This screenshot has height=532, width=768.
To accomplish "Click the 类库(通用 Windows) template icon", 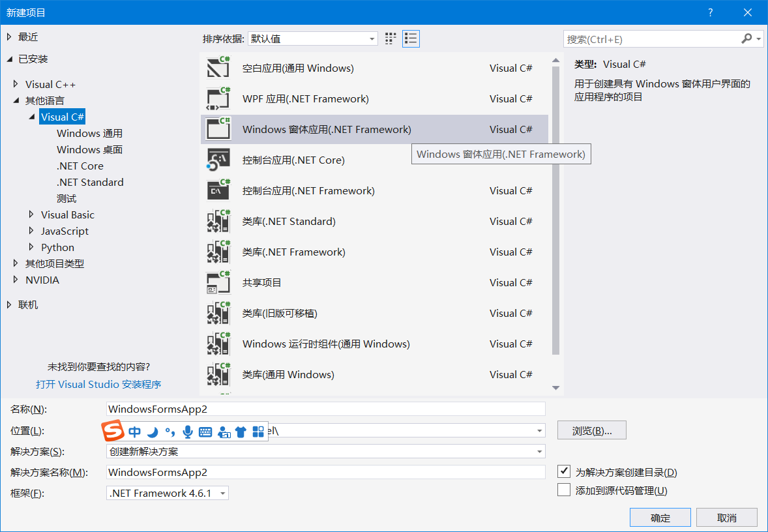I will pos(218,374).
